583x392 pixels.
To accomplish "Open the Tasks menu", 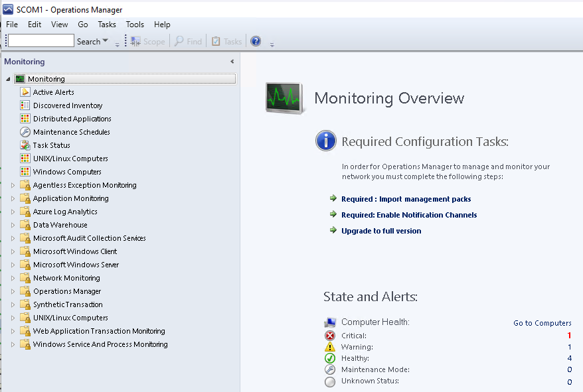I will pyautogui.click(x=106, y=25).
